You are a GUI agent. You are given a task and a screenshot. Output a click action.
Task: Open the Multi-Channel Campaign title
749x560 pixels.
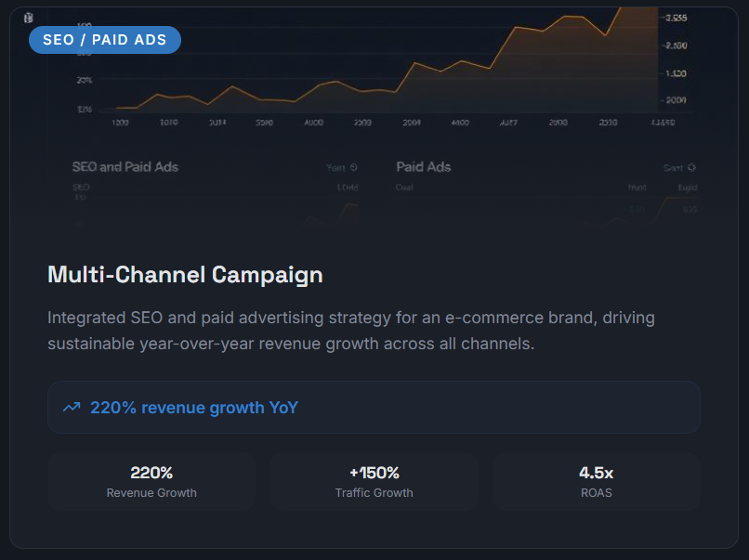pyautogui.click(x=185, y=275)
